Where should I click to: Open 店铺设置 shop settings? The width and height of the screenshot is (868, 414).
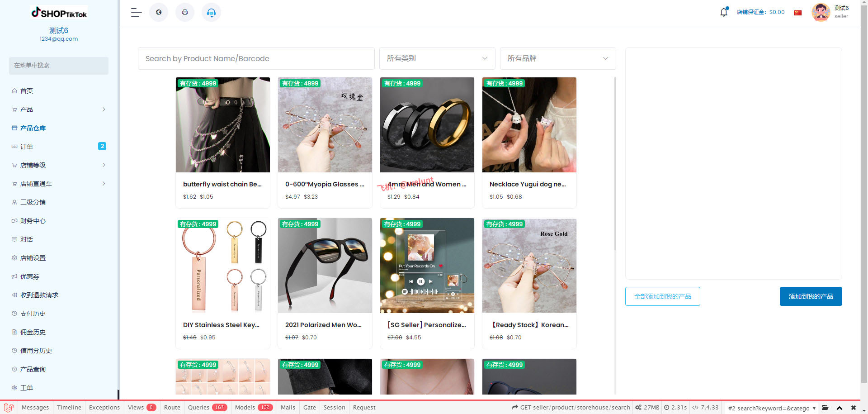point(59,258)
